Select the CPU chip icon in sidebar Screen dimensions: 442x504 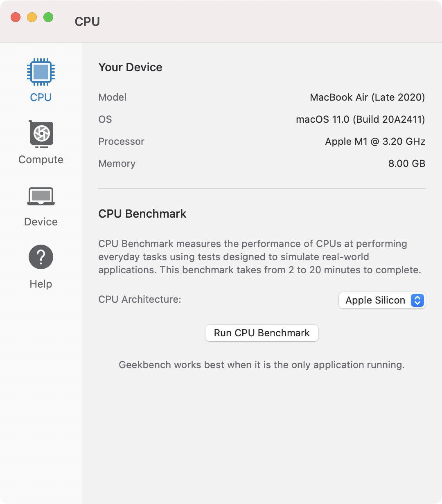click(x=41, y=72)
